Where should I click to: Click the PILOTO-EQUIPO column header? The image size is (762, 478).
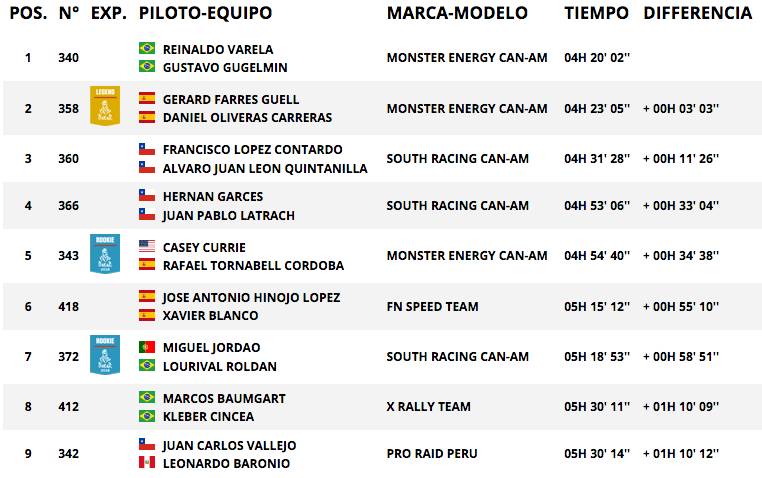click(206, 13)
